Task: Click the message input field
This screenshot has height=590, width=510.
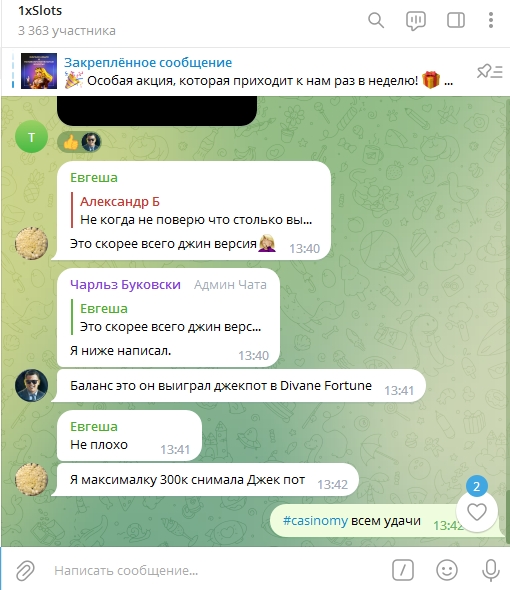Action: (218, 570)
